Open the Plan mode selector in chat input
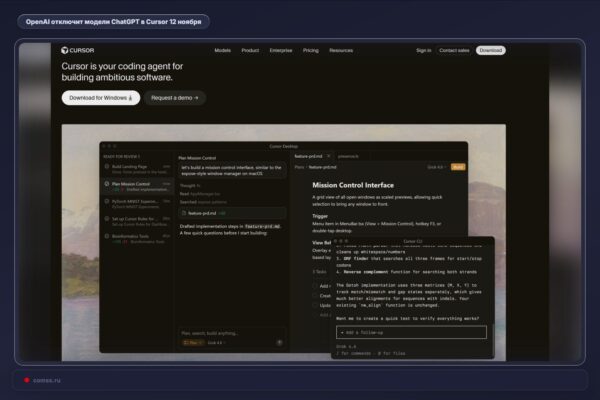 [x=192, y=343]
